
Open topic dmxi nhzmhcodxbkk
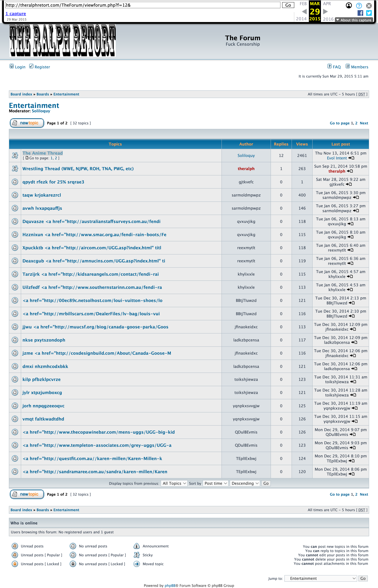click(x=45, y=366)
